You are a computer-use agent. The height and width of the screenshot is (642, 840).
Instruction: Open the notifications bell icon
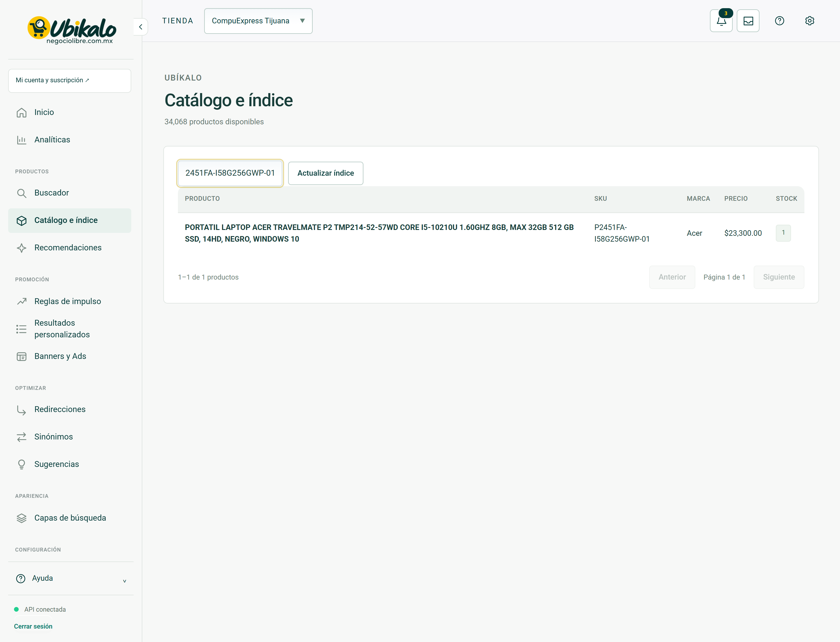pyautogui.click(x=721, y=21)
